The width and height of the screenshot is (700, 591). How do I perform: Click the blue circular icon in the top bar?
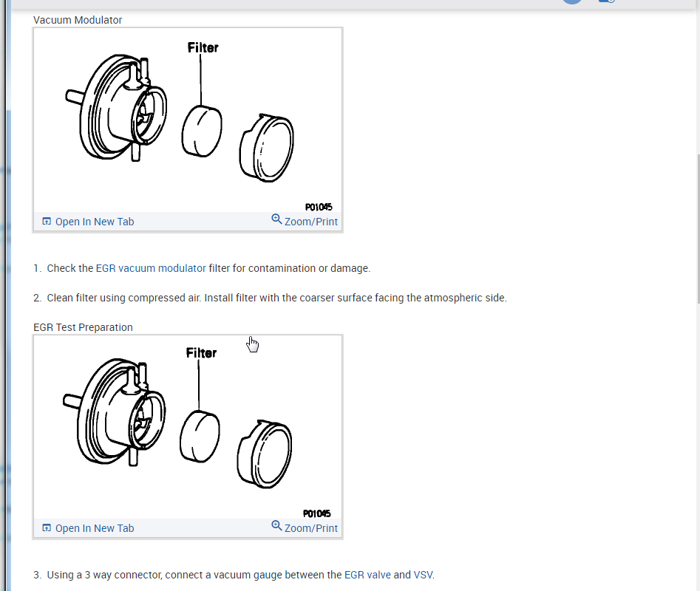[x=572, y=1]
